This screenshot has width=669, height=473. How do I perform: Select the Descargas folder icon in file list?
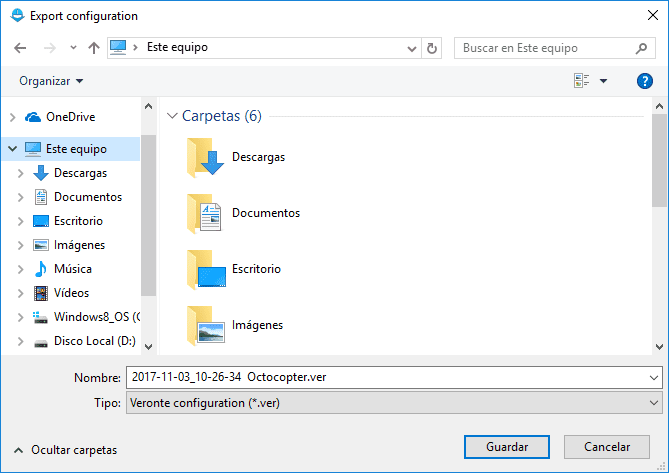(205, 157)
